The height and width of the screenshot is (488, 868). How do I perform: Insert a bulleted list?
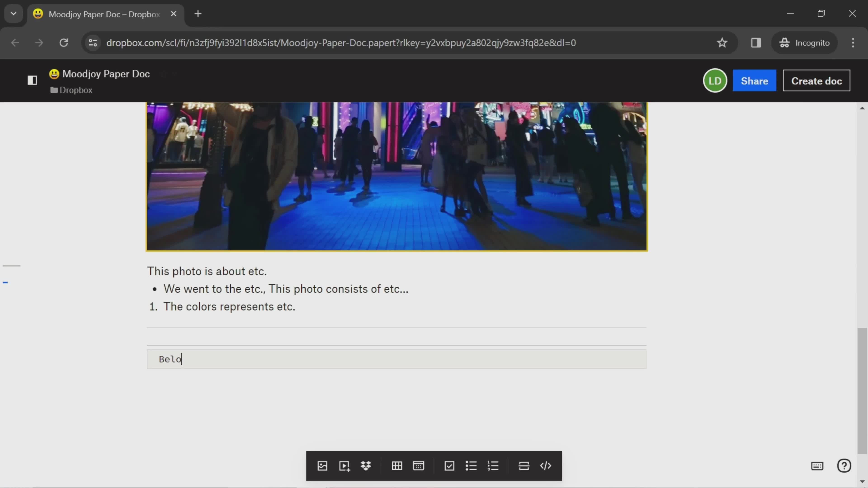[x=471, y=466]
